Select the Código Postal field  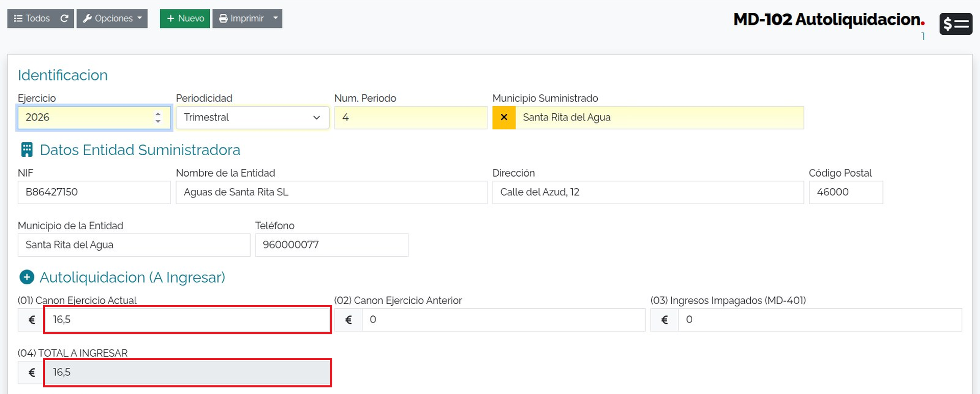coord(846,192)
